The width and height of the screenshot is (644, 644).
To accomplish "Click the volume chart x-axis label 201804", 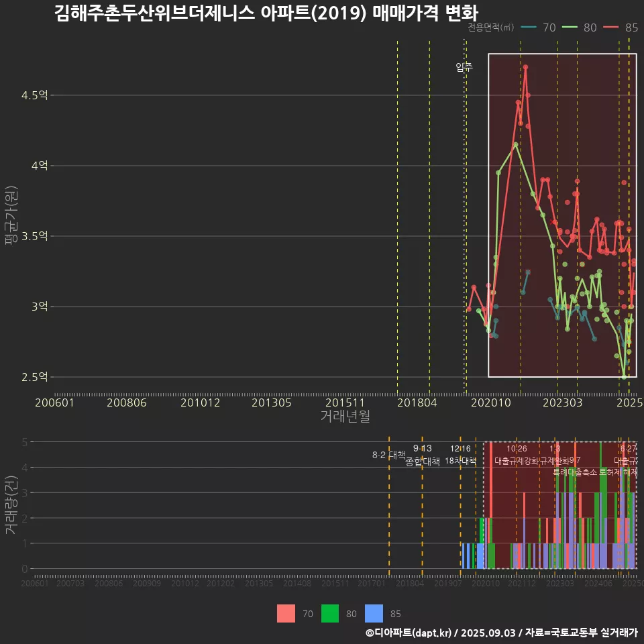I will coord(409,583).
